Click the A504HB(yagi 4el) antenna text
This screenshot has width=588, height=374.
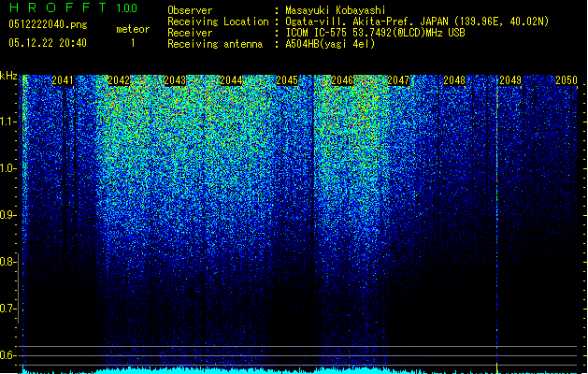330,44
